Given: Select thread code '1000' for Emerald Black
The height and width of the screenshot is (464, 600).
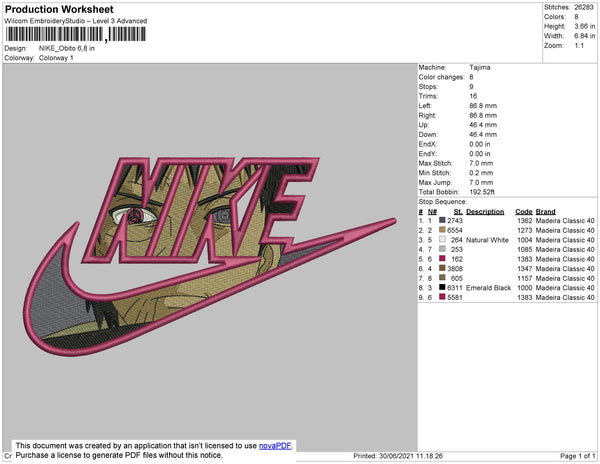Looking at the screenshot, I should (525, 288).
